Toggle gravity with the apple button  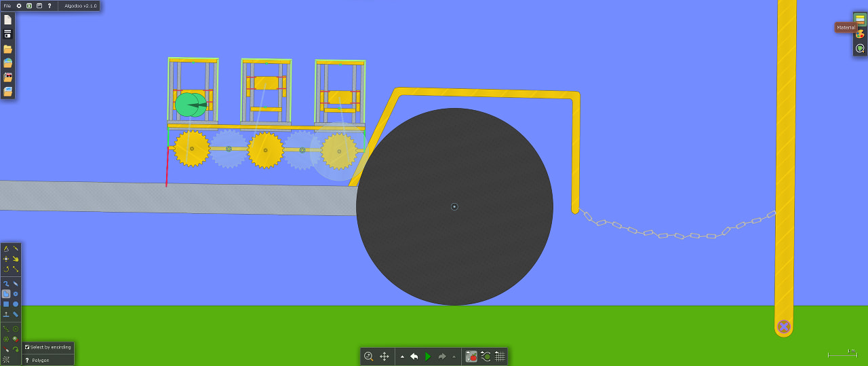tap(471, 356)
